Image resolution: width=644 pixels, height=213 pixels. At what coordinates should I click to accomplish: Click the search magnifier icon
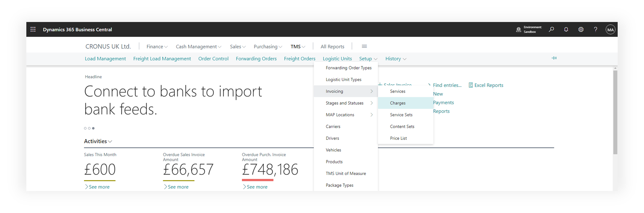[551, 30]
